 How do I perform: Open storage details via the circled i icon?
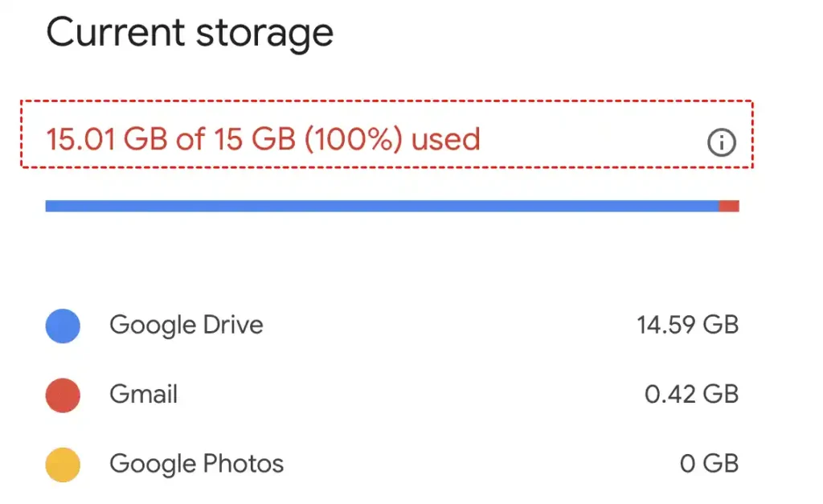point(722,142)
